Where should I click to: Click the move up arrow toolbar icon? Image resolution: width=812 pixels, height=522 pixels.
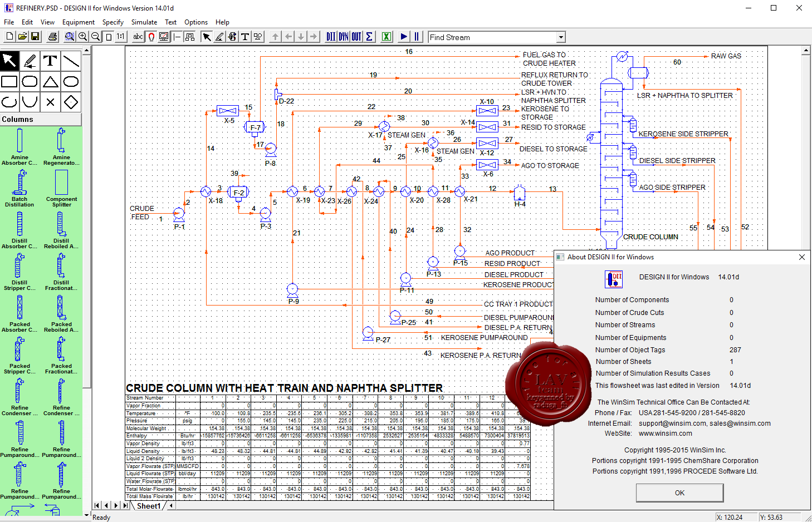[x=275, y=37]
